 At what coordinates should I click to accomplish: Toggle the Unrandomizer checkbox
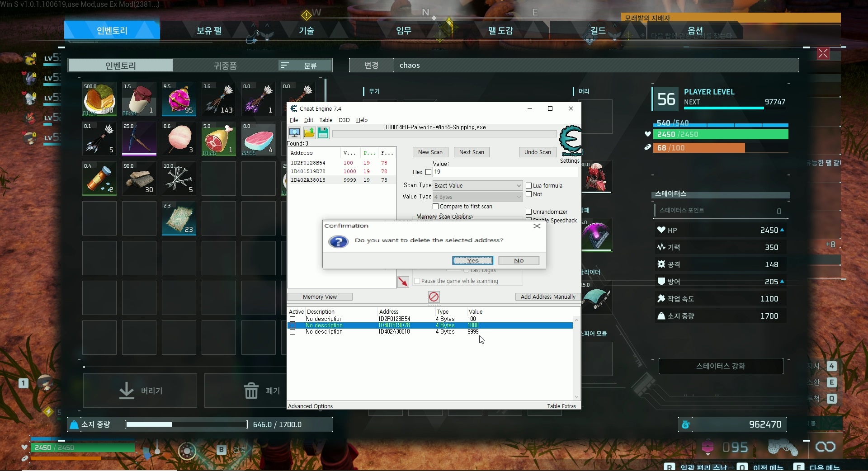pyautogui.click(x=528, y=212)
